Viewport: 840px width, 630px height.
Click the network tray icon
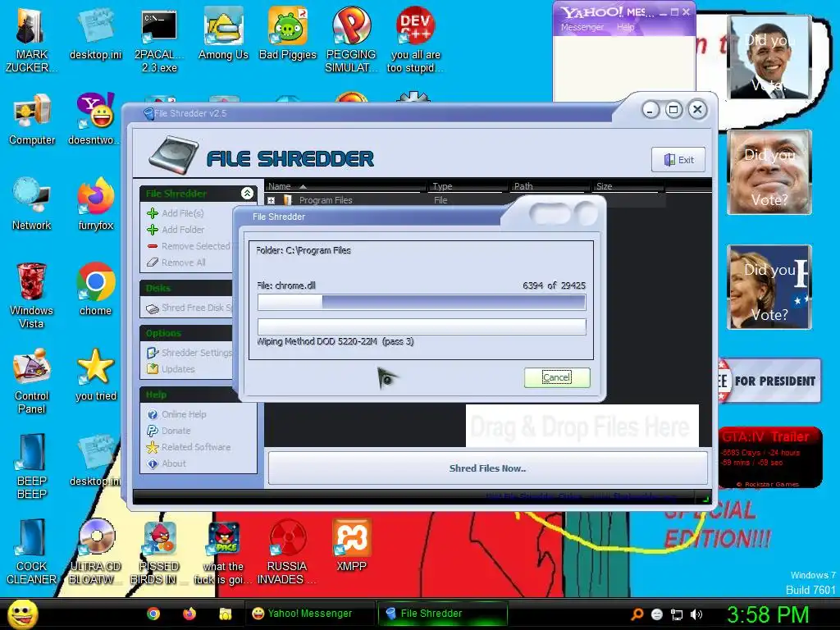(677, 614)
